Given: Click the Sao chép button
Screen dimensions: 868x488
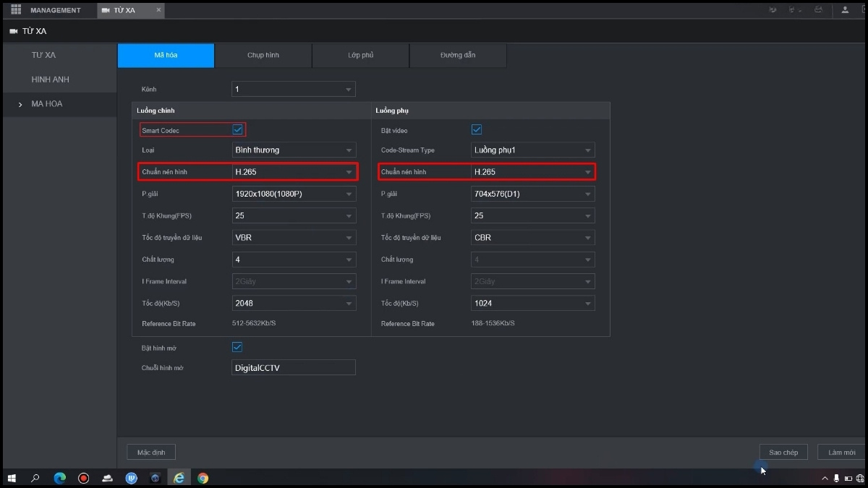Looking at the screenshot, I should [x=783, y=453].
